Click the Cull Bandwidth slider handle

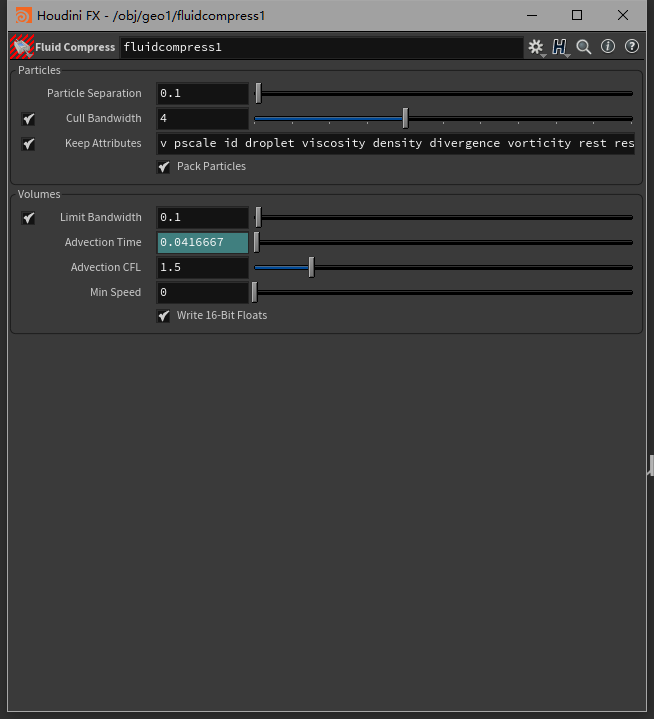[405, 118]
